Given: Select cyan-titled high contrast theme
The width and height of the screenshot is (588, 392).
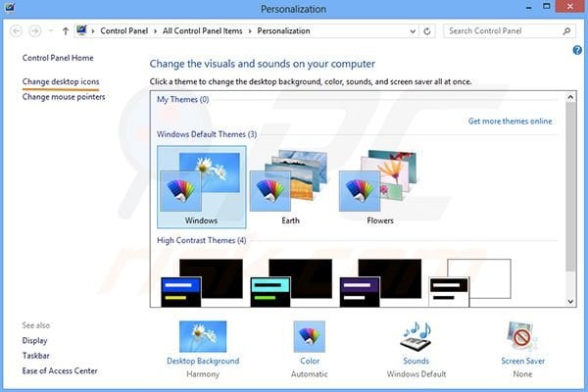Looking at the screenshot, I should (291, 282).
